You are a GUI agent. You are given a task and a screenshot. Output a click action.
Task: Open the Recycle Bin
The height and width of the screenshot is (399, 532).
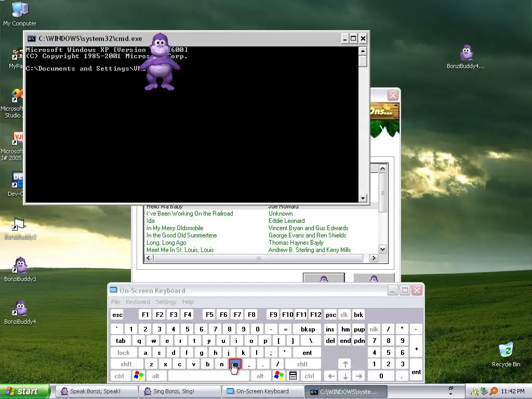[506, 354]
